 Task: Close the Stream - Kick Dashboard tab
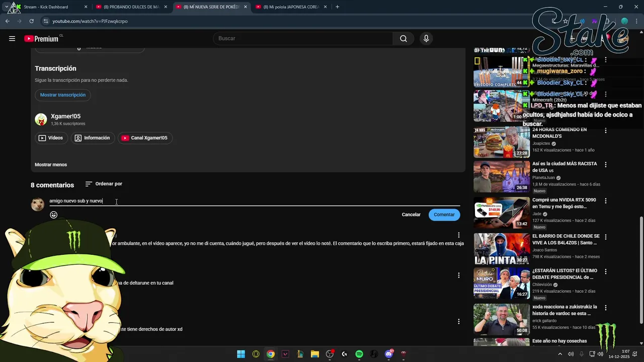[86, 7]
